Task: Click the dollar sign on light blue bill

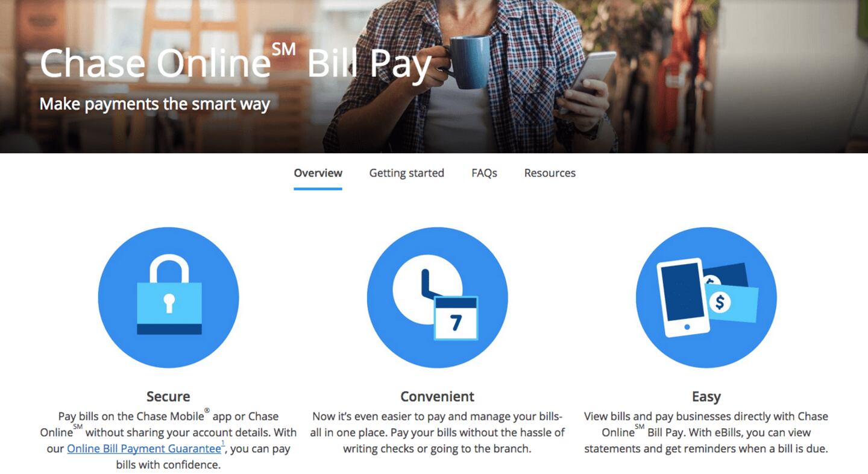Action: (719, 303)
